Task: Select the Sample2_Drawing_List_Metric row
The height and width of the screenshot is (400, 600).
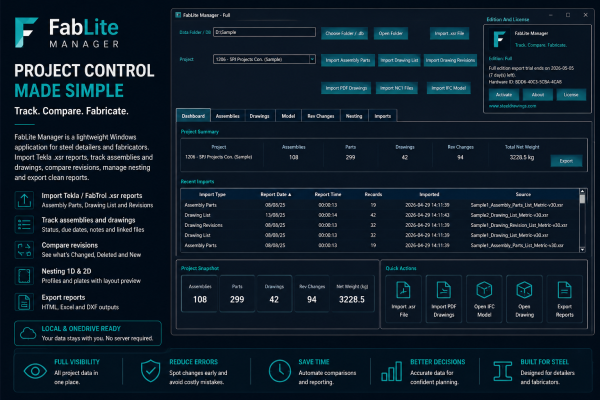Action: [x=380, y=215]
